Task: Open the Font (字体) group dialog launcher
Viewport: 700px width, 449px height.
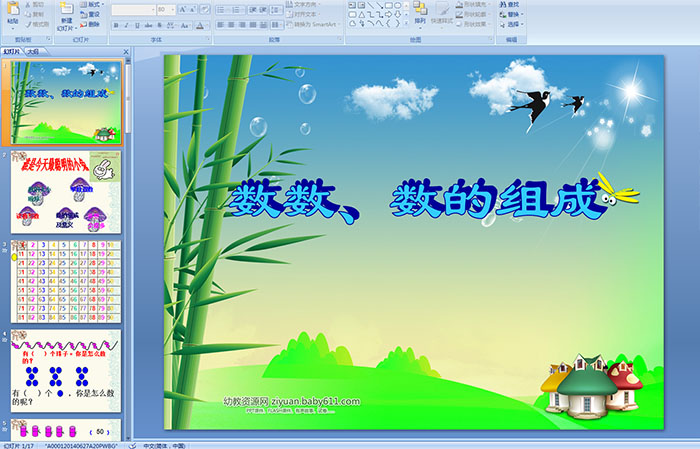Action: tap(208, 40)
